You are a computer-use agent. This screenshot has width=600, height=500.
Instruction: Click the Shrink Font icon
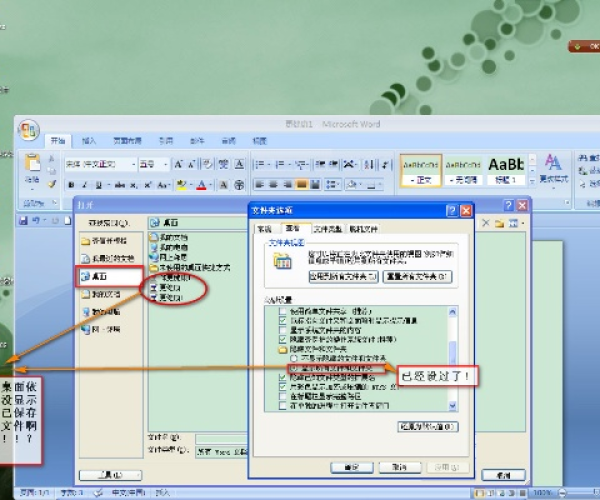tap(192, 164)
